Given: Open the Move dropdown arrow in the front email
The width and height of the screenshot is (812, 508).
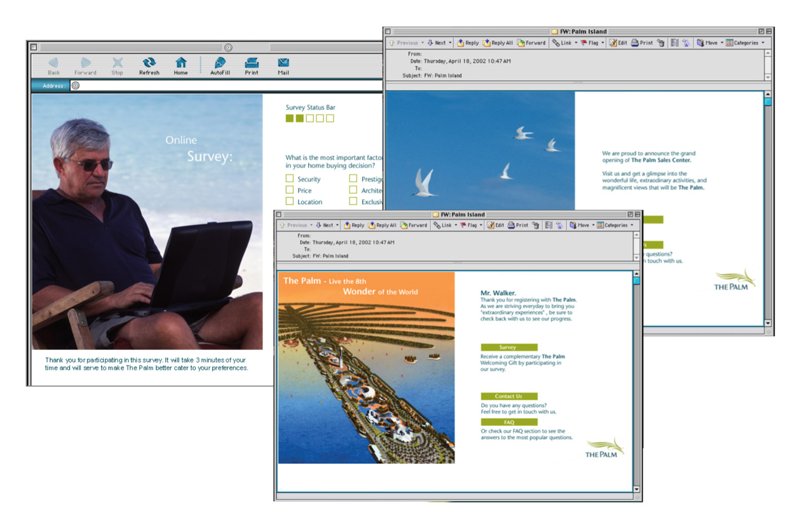Looking at the screenshot, I should tap(593, 225).
